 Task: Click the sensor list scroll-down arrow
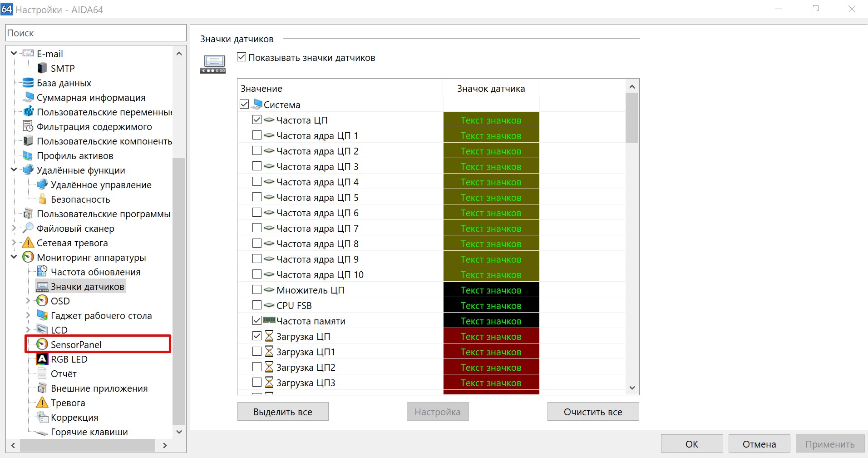point(632,388)
